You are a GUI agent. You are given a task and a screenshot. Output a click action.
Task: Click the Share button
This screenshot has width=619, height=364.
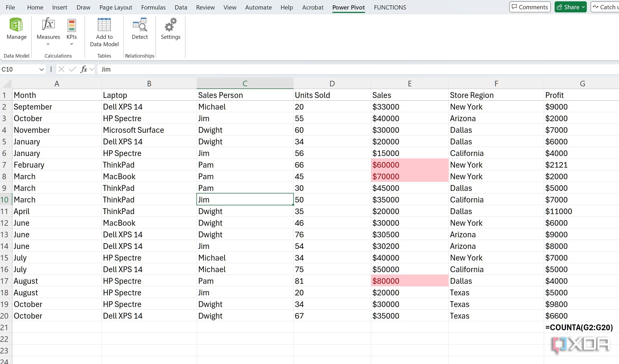coord(568,7)
